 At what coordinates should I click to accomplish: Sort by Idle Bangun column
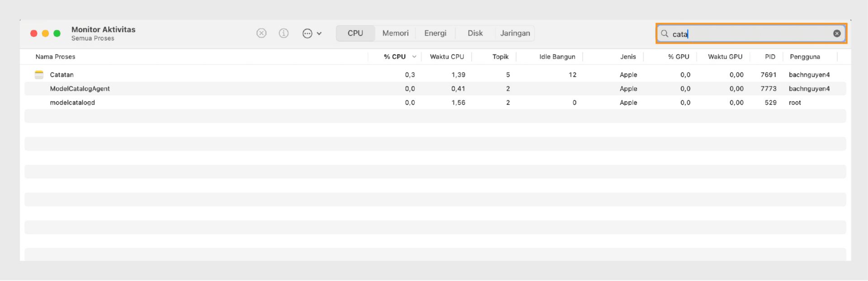click(557, 57)
